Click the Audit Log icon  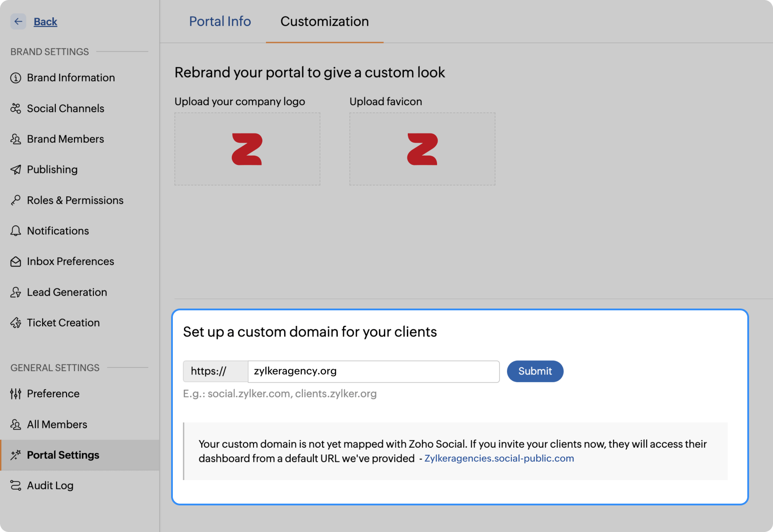click(x=16, y=485)
